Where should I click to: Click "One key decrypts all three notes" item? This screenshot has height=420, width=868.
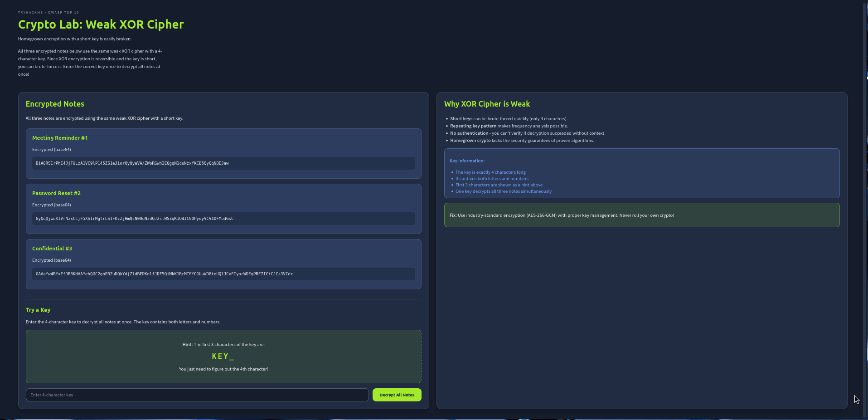pyautogui.click(x=503, y=191)
